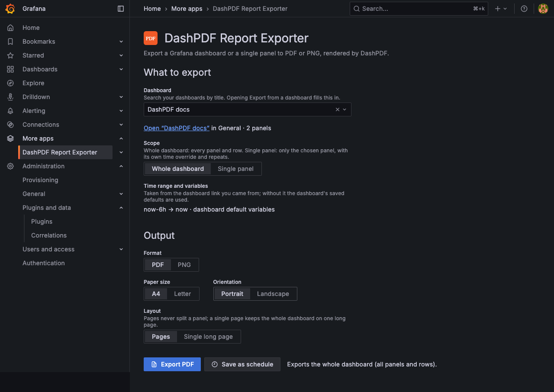
Task: Open Authentication in the sidebar
Action: tap(44, 263)
